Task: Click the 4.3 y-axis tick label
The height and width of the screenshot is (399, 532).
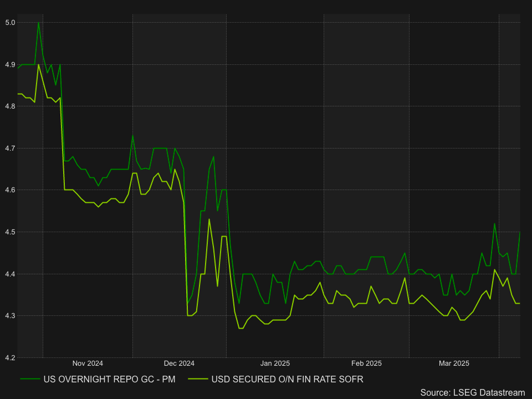Action: [9, 316]
